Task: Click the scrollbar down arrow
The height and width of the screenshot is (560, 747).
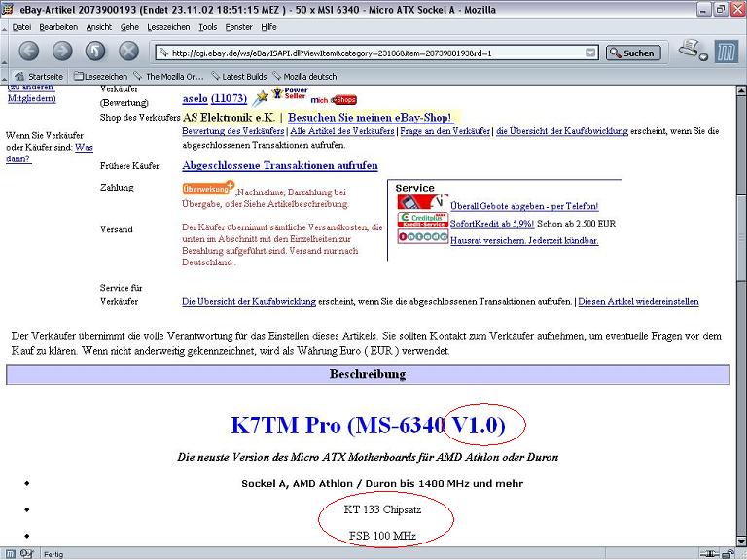Action: (x=741, y=541)
